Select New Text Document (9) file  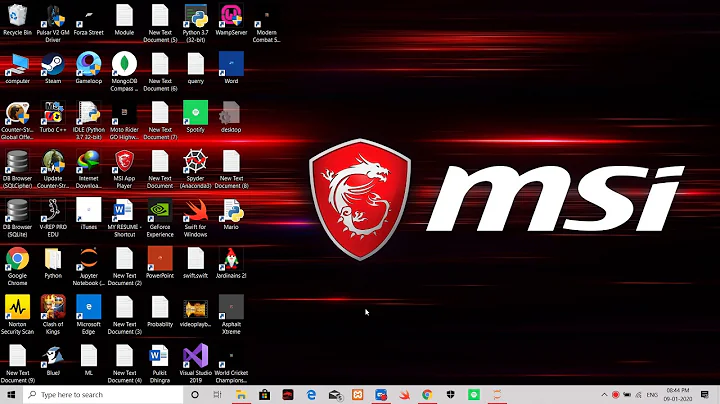[x=17, y=364]
